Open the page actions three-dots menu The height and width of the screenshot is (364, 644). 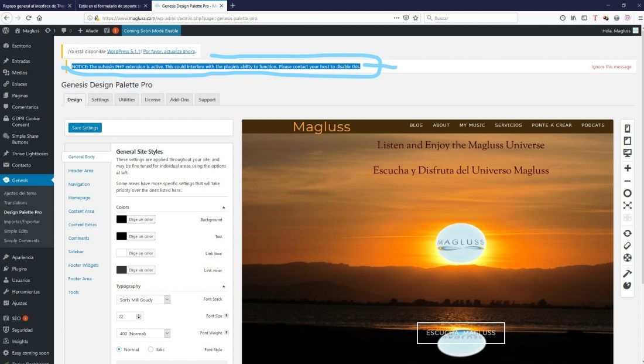(x=396, y=18)
